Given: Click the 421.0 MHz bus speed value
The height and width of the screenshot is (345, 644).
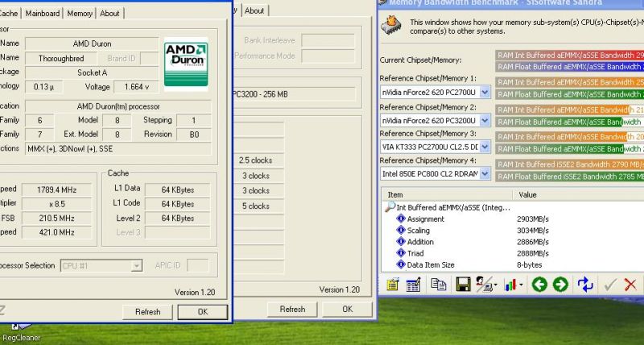Looking at the screenshot, I should [56, 232].
